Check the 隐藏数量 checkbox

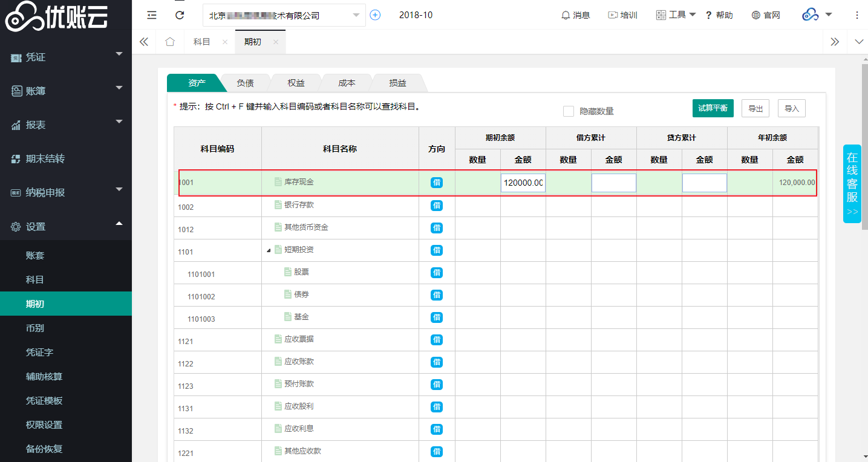click(569, 111)
